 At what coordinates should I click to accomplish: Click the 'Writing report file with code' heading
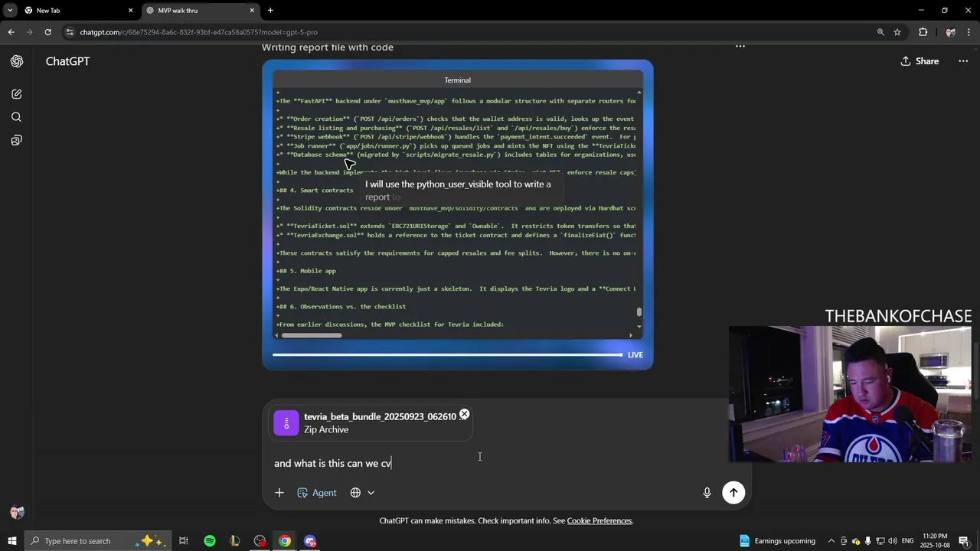pos(328,47)
